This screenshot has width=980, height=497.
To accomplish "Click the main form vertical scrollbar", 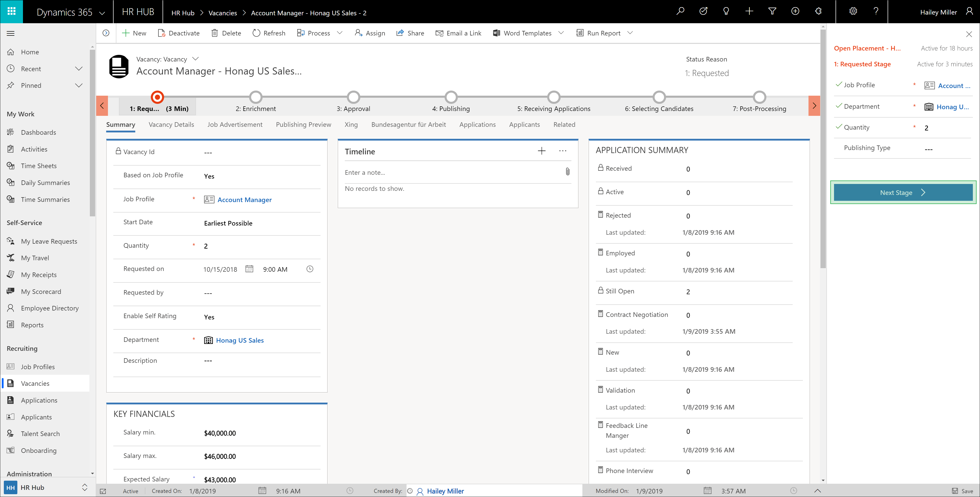I will 823,148.
